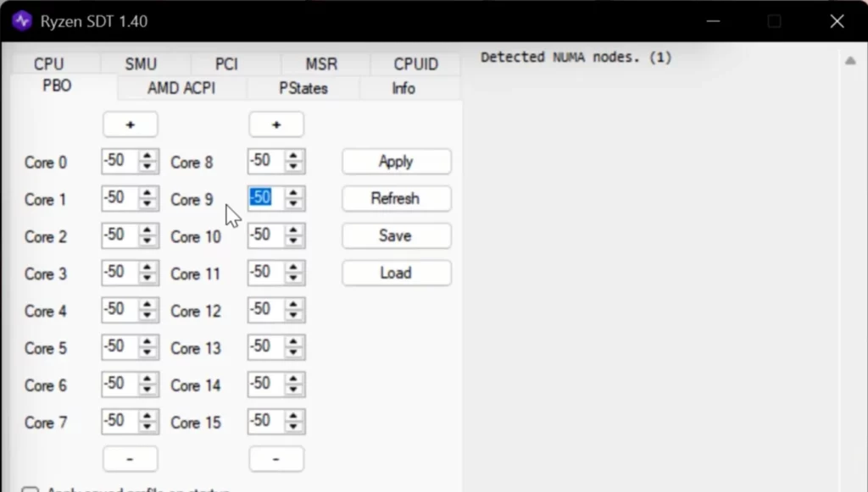The height and width of the screenshot is (492, 868).
Task: Click the minus button below Core 7
Action: click(x=131, y=458)
